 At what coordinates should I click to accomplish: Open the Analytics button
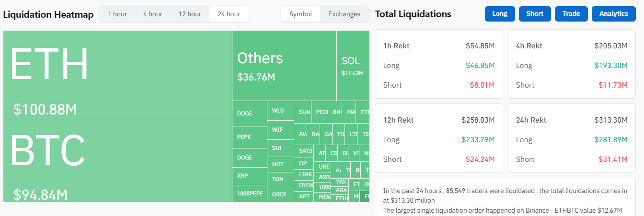click(x=613, y=13)
